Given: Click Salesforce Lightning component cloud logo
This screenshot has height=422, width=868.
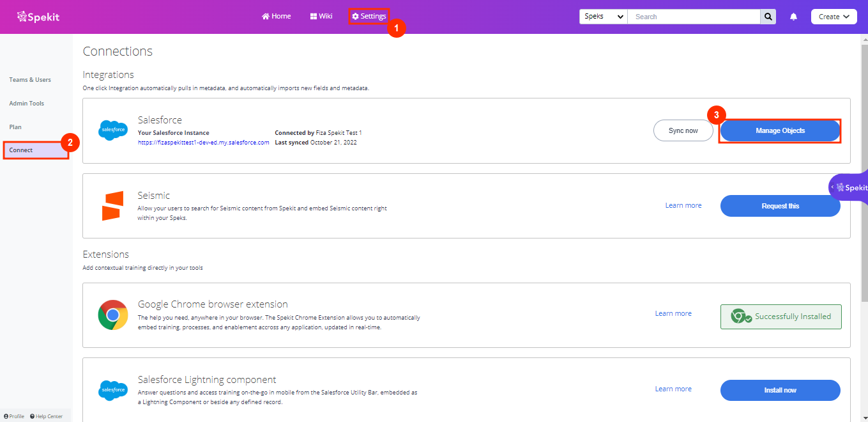Looking at the screenshot, I should [113, 389].
